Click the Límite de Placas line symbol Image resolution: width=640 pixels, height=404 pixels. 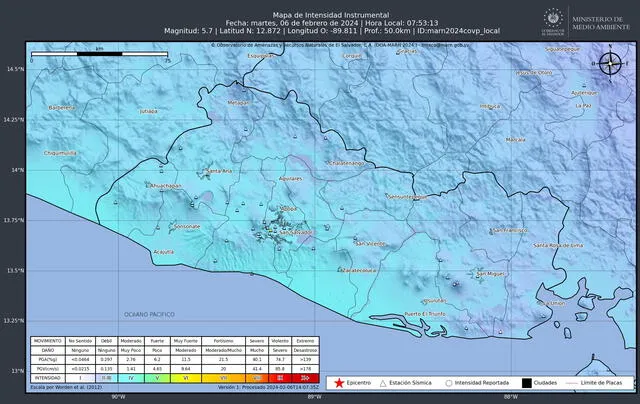tap(578, 382)
